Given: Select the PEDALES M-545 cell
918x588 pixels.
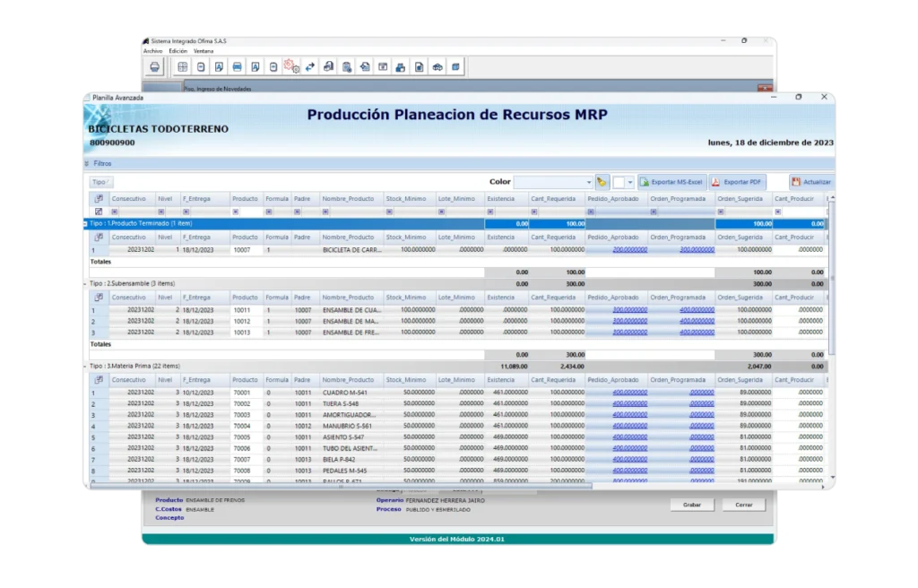Looking at the screenshot, I should pos(351,471).
